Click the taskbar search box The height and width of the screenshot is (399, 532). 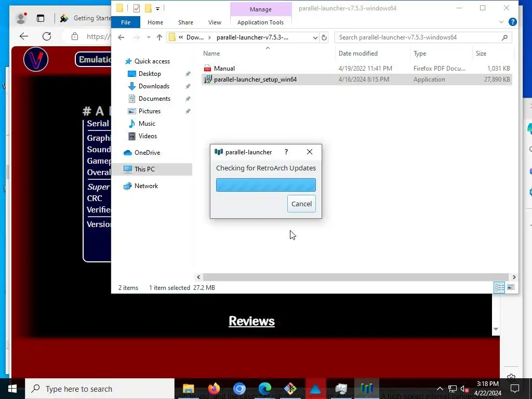tap(100, 389)
